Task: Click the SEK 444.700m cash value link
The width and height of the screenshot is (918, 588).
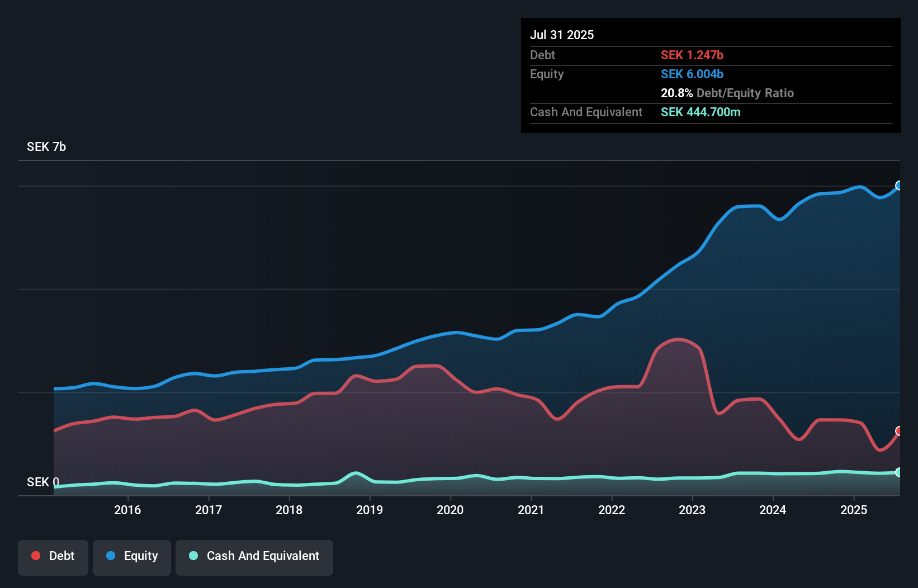Action: [701, 112]
